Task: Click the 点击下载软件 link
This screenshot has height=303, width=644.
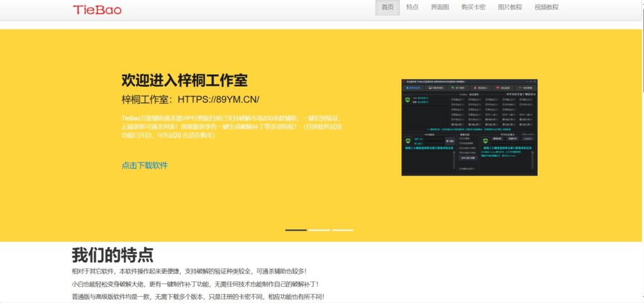Action: (145, 165)
